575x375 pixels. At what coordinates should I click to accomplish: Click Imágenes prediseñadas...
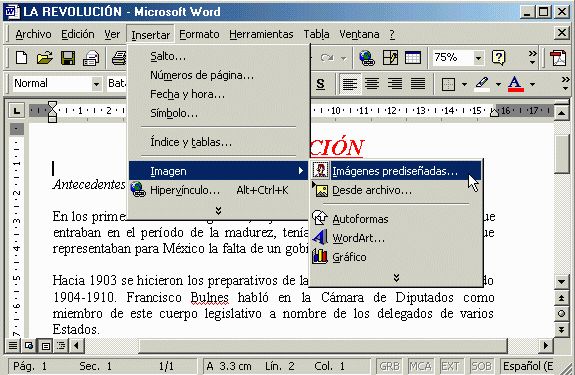click(x=396, y=171)
